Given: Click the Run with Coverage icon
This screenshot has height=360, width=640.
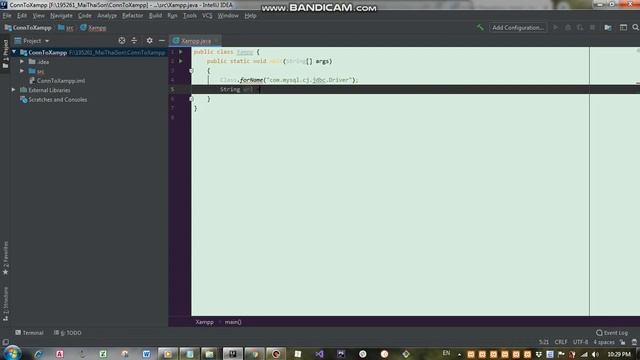Looking at the screenshot, I should (580, 28).
